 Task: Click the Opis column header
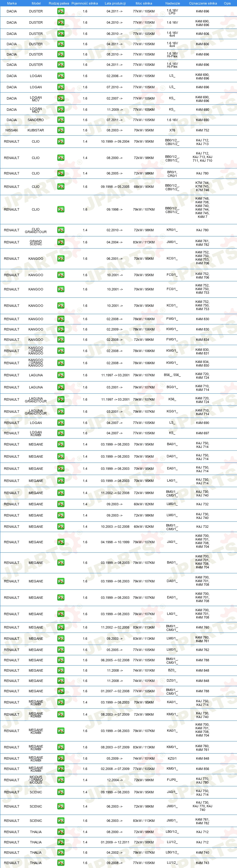[228, 3]
